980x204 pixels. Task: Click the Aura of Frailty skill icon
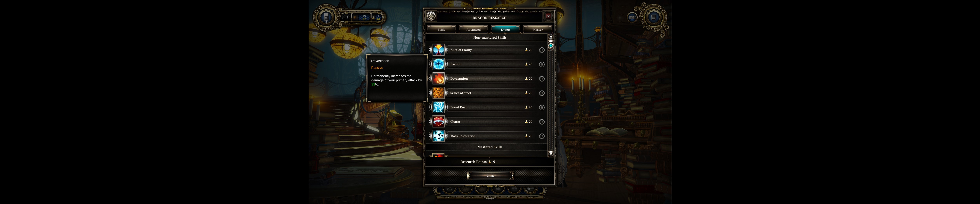[438, 50]
